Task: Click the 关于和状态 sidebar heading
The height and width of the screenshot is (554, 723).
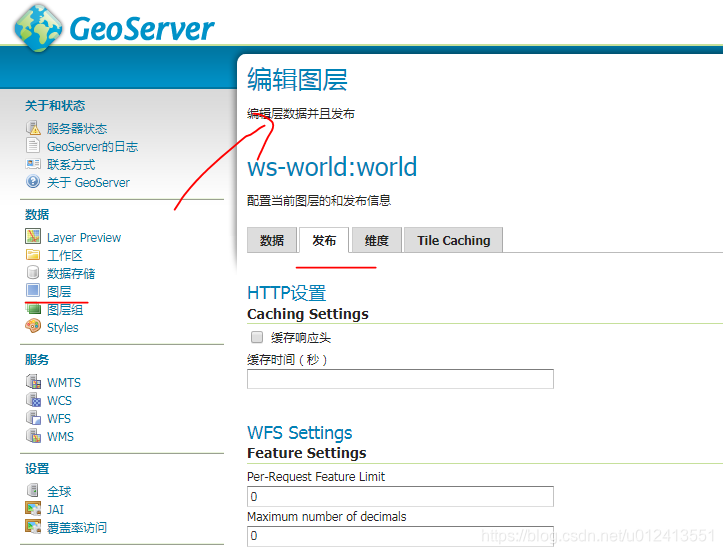Action: coord(55,106)
